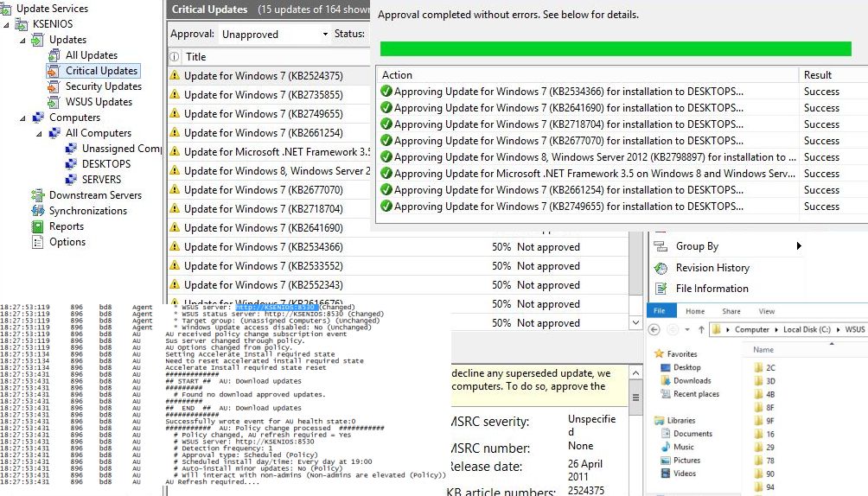Collapse the Computers tree node
This screenshot has height=496, width=868.
22,118
